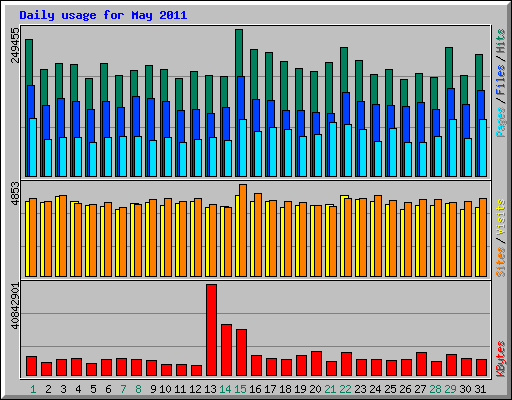
Task: Click the red KBytes bar for day 20
Action: tap(316, 364)
